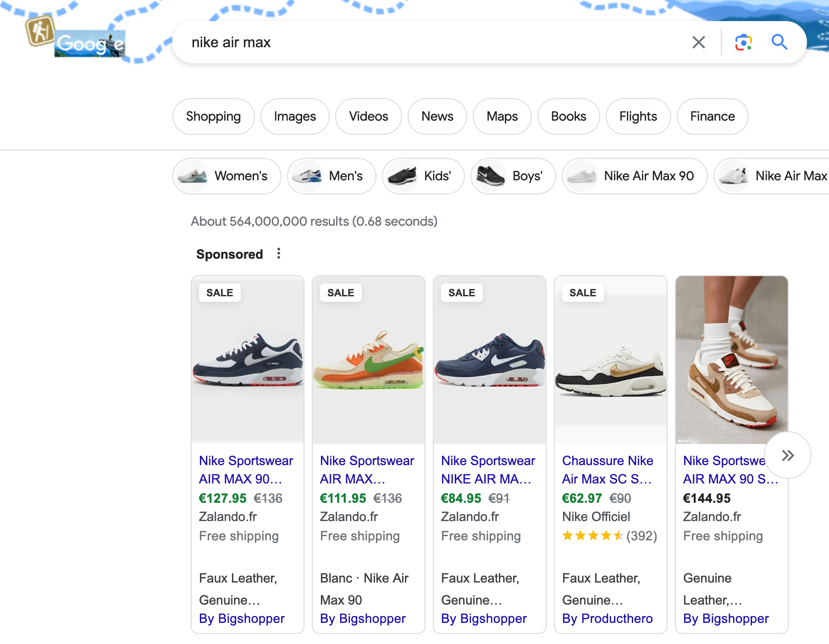Switch to the News tab
829x644 pixels.
pyautogui.click(x=437, y=117)
